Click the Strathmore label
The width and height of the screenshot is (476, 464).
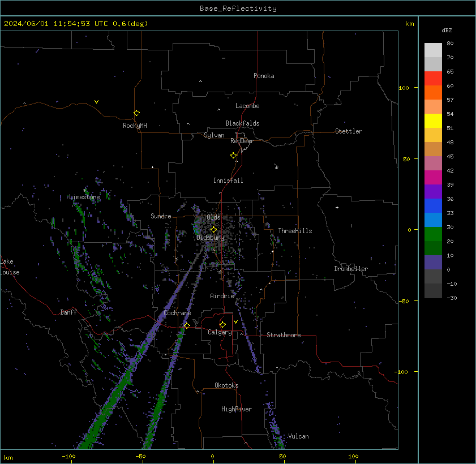pos(284,335)
